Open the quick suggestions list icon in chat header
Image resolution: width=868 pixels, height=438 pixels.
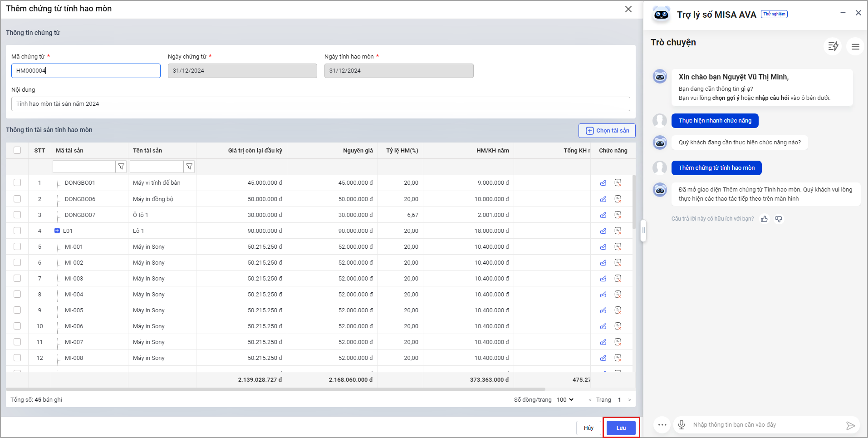coord(833,46)
